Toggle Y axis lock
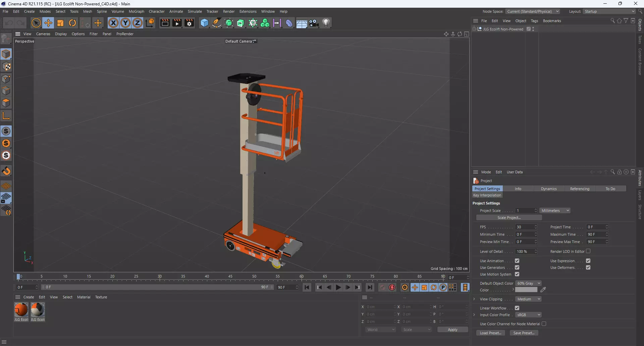 coord(125,23)
